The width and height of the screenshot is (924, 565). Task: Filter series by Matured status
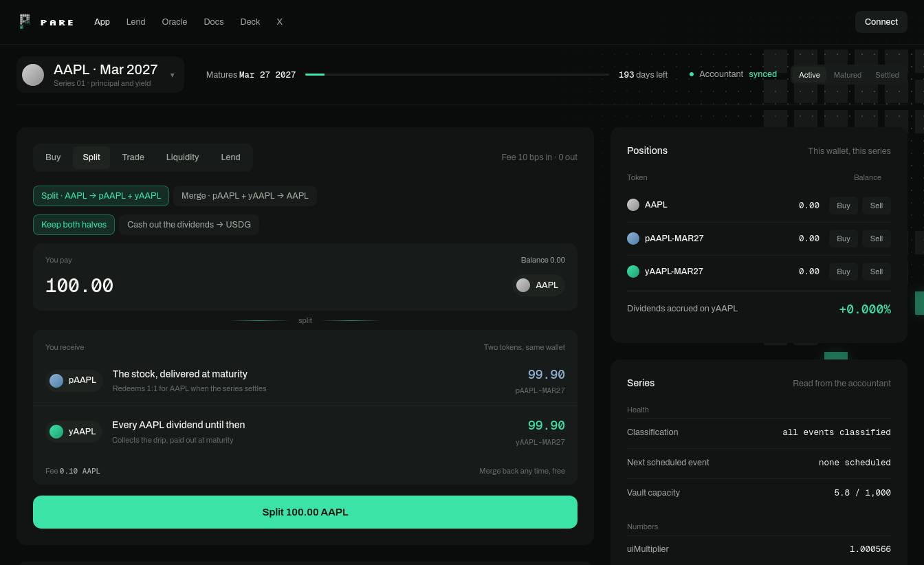[847, 75]
